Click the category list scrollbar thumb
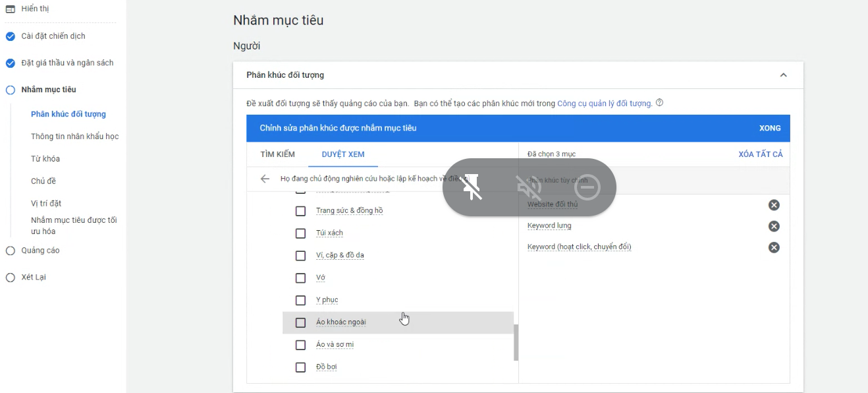The width and height of the screenshot is (868, 393). [x=516, y=342]
